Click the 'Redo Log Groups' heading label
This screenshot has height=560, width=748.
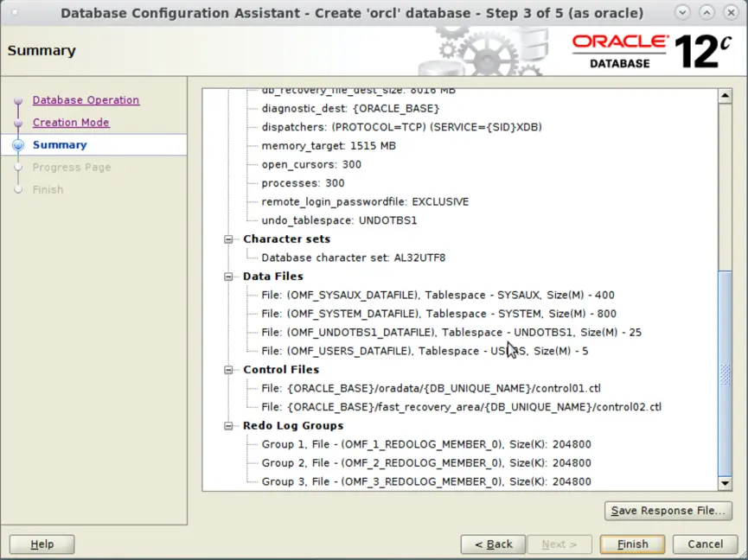pyautogui.click(x=293, y=425)
